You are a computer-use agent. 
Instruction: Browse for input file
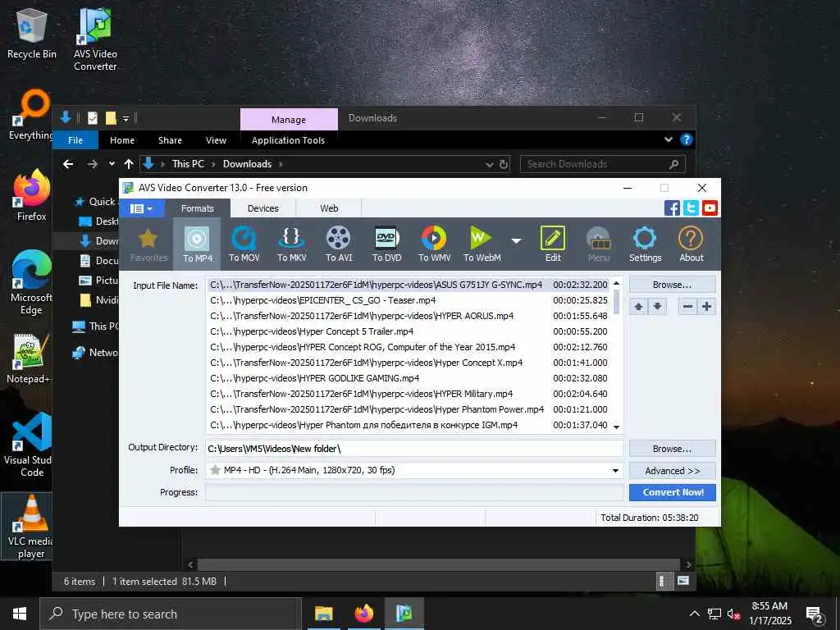pyautogui.click(x=673, y=285)
